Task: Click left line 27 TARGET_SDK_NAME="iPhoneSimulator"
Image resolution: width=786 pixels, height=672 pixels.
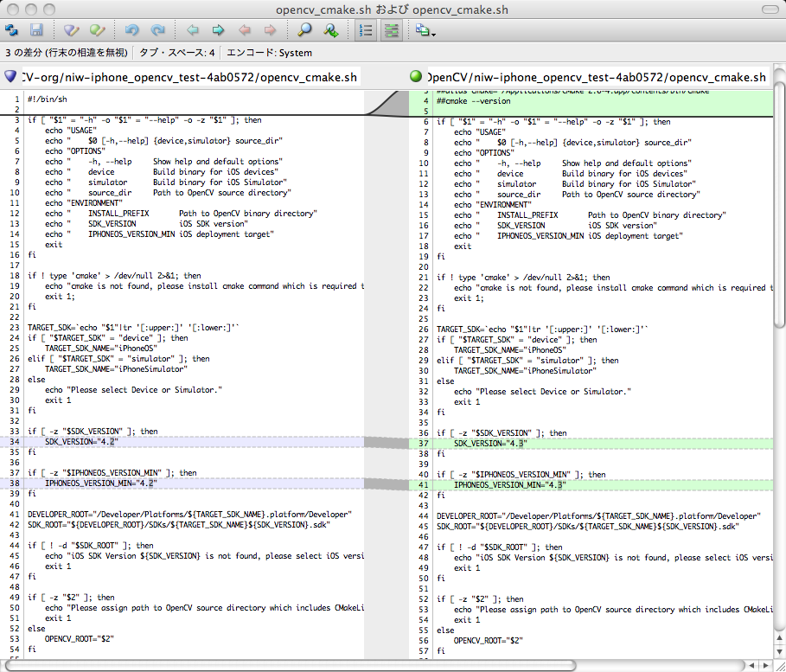Action: pyautogui.click(x=116, y=369)
